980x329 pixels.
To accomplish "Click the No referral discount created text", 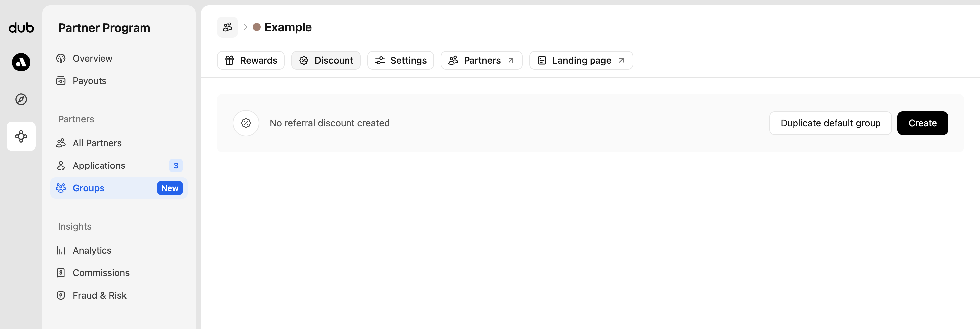I will point(329,123).
